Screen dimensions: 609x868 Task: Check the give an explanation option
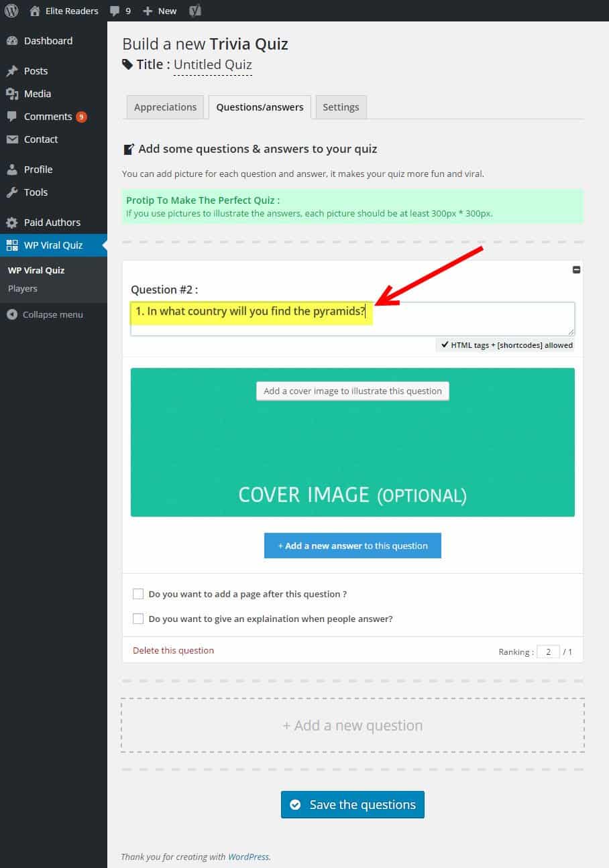pyautogui.click(x=138, y=619)
